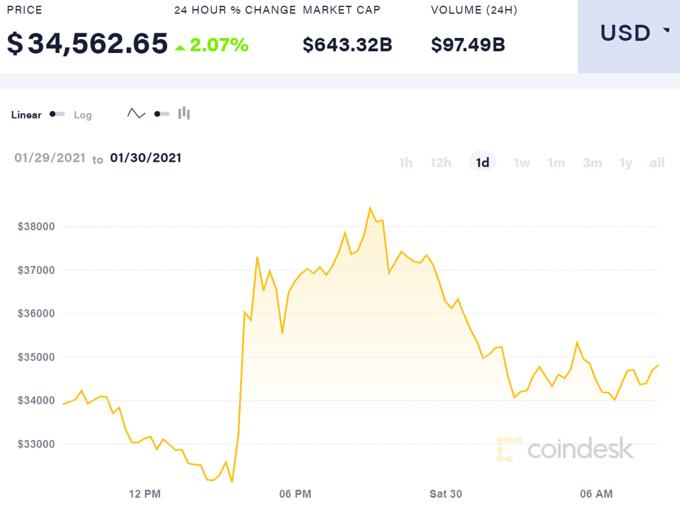Click the CoinDesk watermark logo
The height and width of the screenshot is (508, 680).
(565, 449)
